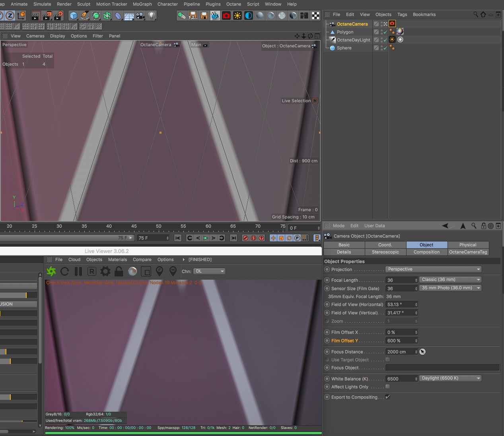The image size is (504, 436).
Task: Open the Chn: DL channel dropdown
Action: coord(210,271)
